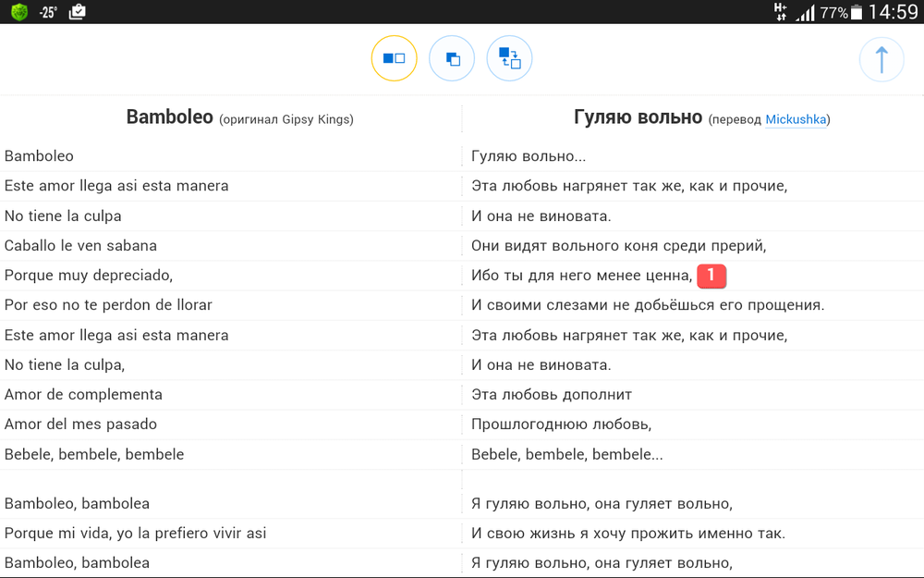Open translator Mickushka's profile link
This screenshot has height=578, width=924.
(x=796, y=120)
